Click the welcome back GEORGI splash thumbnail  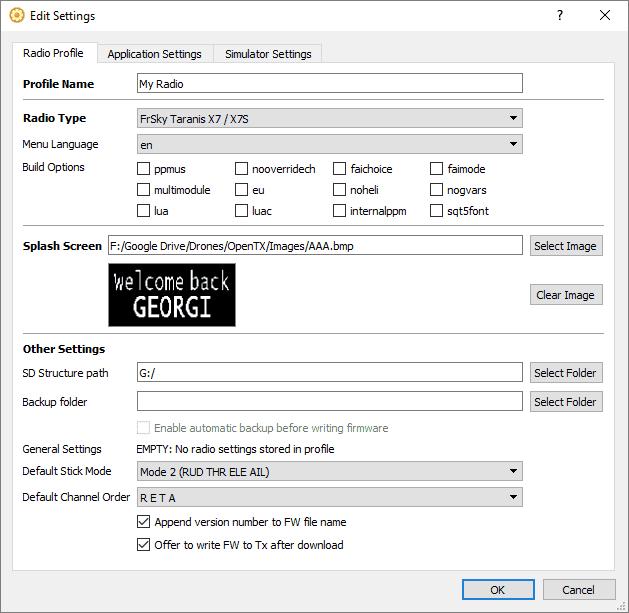point(172,295)
